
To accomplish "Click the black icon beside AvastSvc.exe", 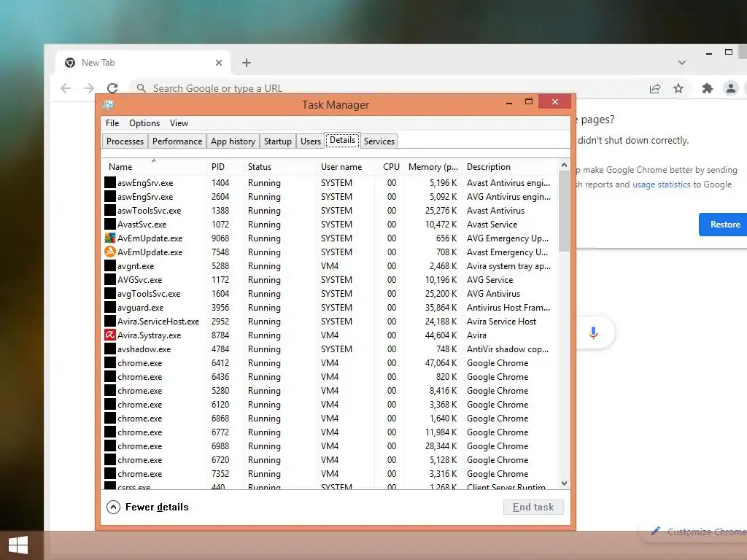I will tap(110, 225).
